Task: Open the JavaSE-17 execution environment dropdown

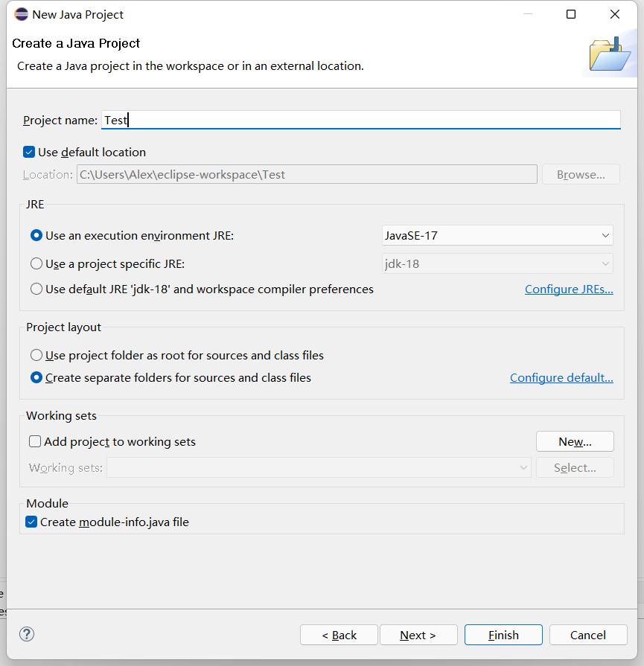Action: [x=497, y=235]
